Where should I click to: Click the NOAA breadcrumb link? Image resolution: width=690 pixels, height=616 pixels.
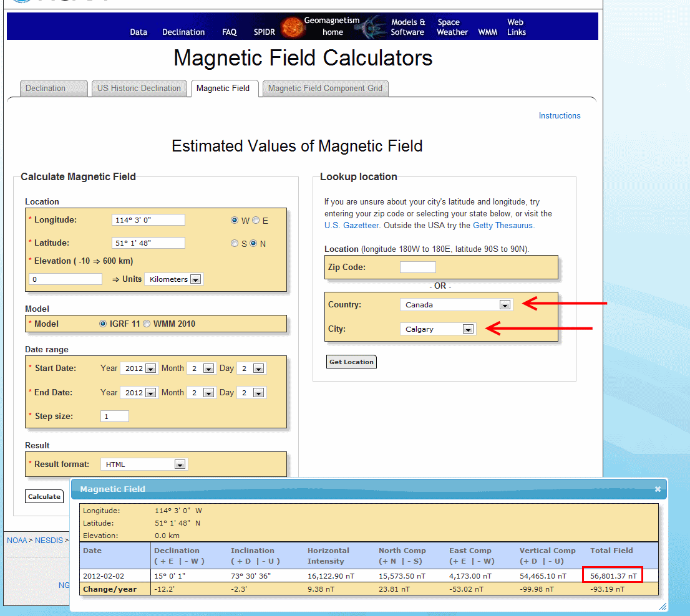(x=17, y=541)
